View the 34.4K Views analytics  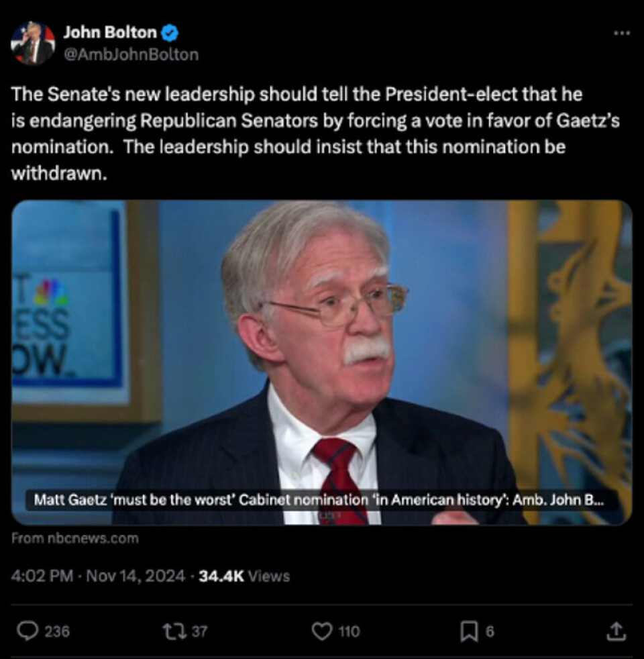click(x=244, y=576)
